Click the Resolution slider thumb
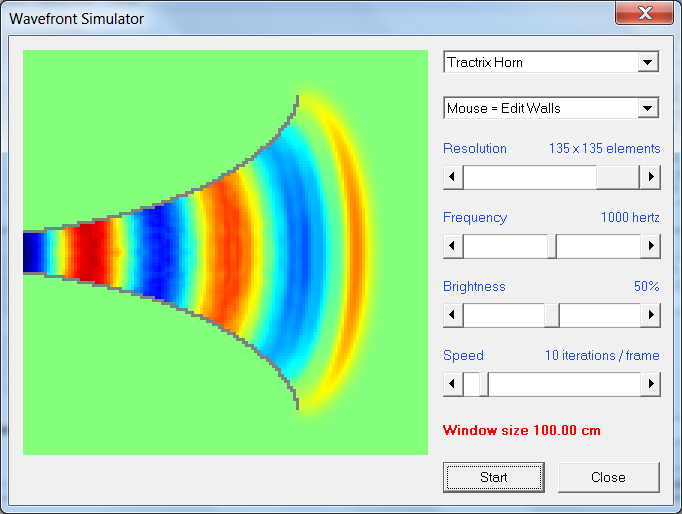Screen dimensions: 682x514 coord(618,177)
